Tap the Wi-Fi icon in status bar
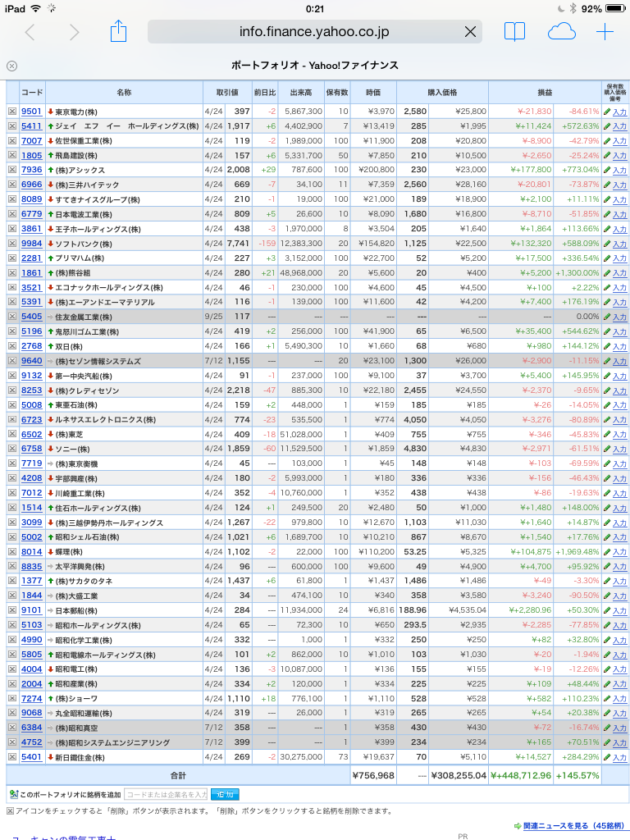This screenshot has width=630, height=840. click(x=35, y=8)
